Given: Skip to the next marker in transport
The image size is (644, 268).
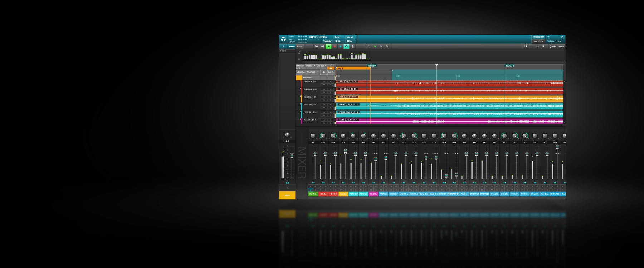Looking at the screenshot, I should tap(323, 46).
